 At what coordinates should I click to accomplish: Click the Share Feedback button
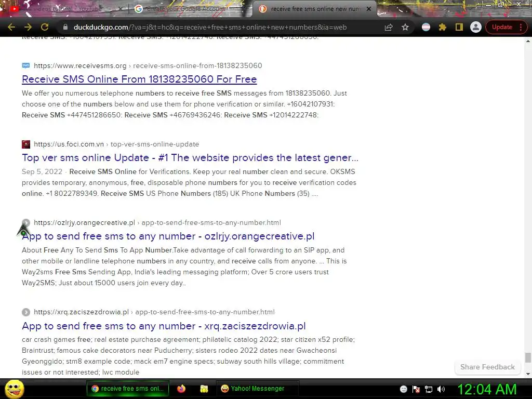pos(487,367)
